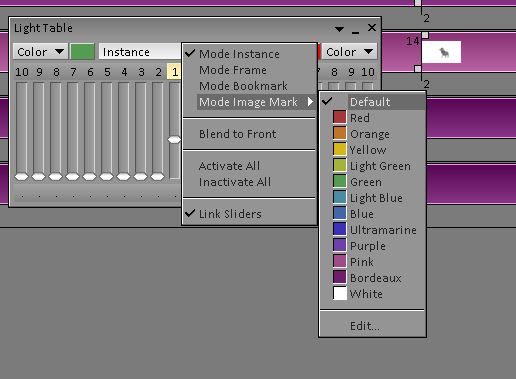Click left frame number 3 toggle
This screenshot has height=379, width=516.
point(141,72)
